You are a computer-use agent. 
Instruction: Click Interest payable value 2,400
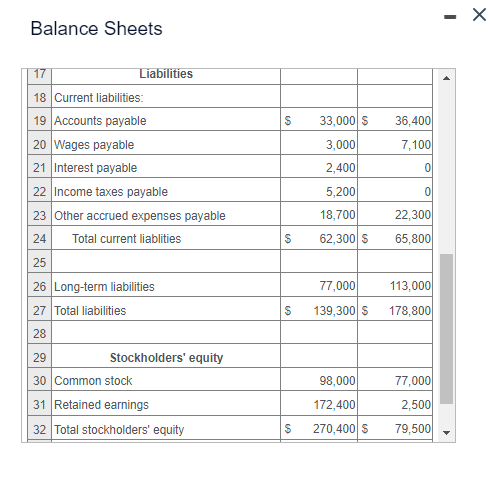340,168
